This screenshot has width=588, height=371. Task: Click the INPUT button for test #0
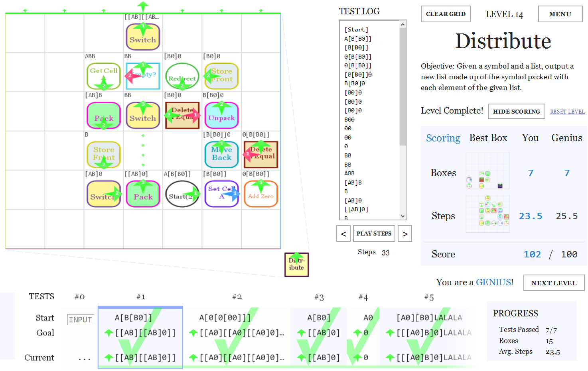coord(81,320)
